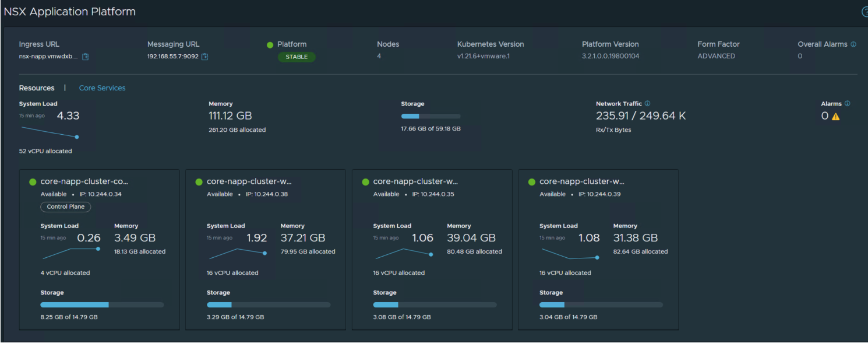
Task: Click the 192.168.55.7:9092 messaging URL
Action: coord(173,57)
